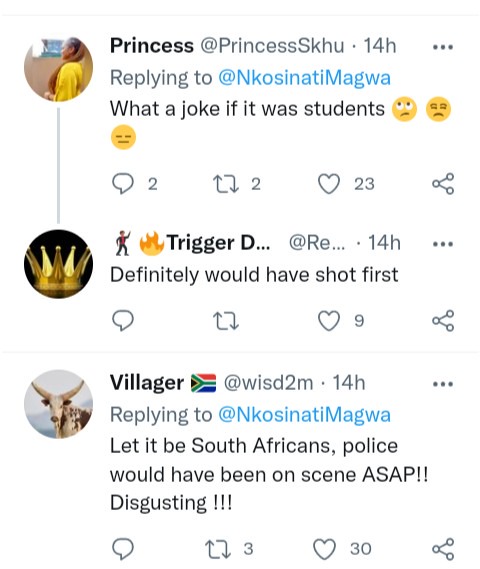View Trigger D's gold crown avatar

pyautogui.click(x=58, y=264)
